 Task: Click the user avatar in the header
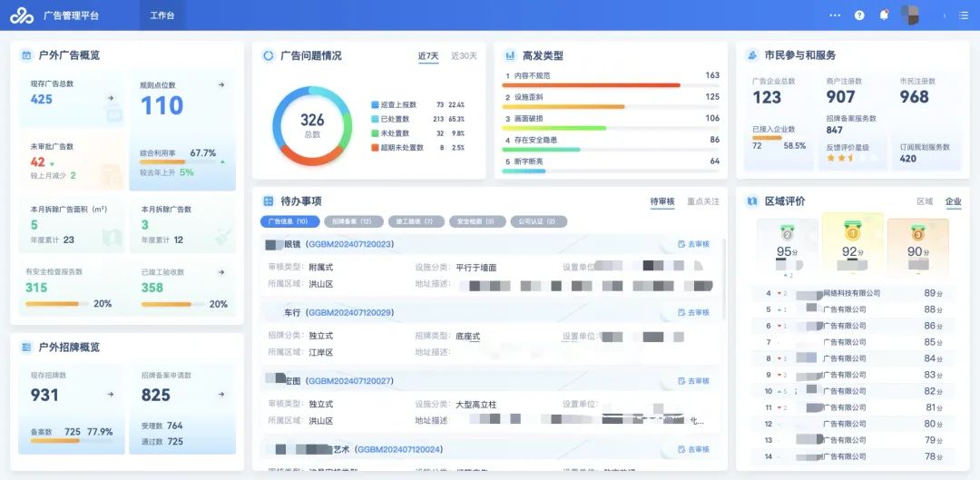point(910,15)
